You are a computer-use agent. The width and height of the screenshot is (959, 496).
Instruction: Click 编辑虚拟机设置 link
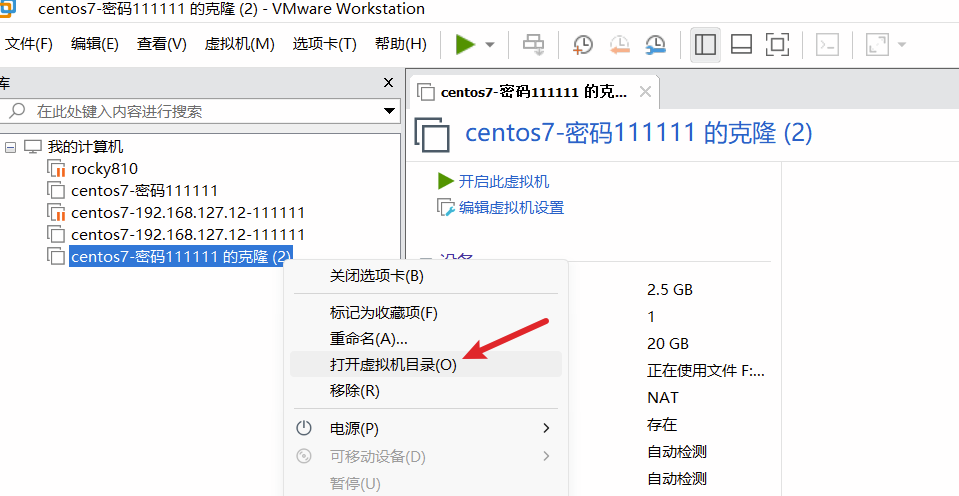pos(511,208)
